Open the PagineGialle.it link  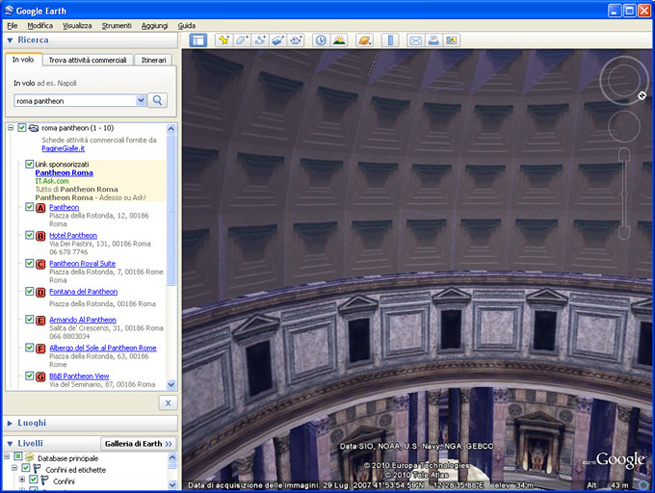(x=63, y=148)
